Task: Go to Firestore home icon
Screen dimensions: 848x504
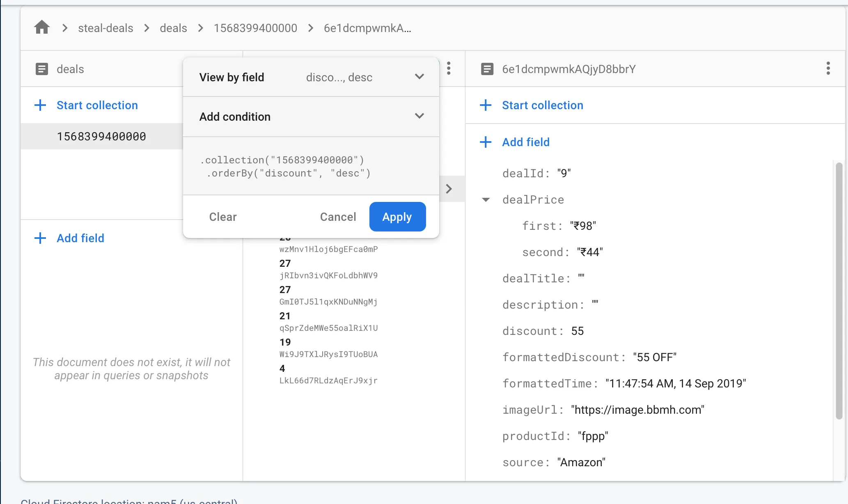Action: (x=41, y=27)
